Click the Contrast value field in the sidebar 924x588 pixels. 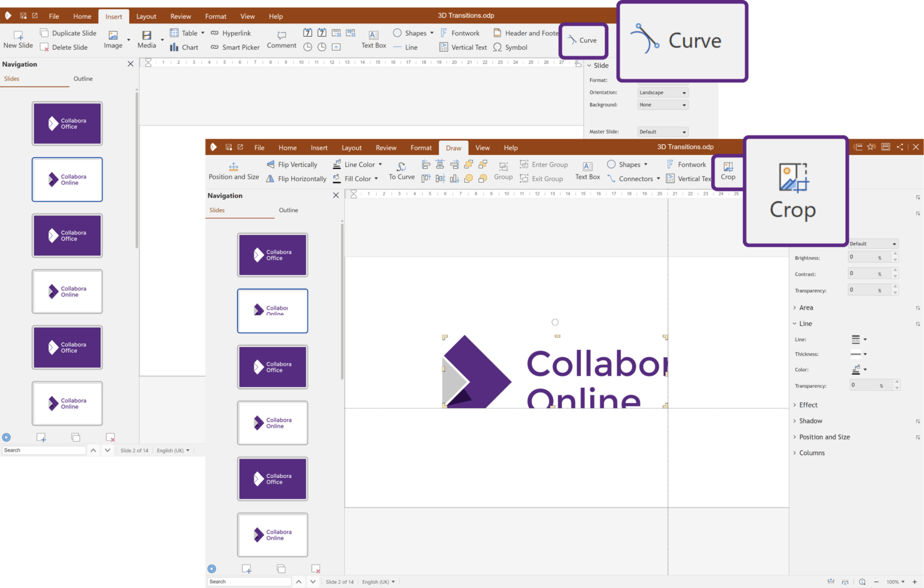click(x=870, y=273)
